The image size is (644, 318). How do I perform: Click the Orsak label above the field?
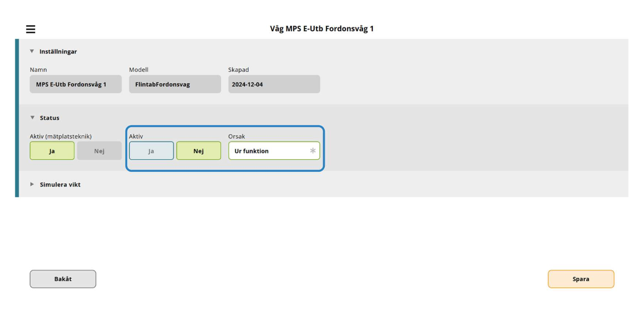237,136
